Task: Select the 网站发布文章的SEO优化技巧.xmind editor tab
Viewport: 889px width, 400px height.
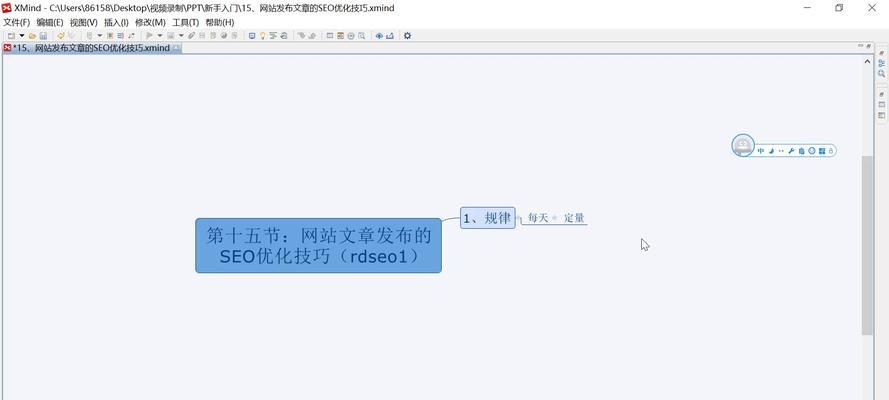Action: pos(91,48)
